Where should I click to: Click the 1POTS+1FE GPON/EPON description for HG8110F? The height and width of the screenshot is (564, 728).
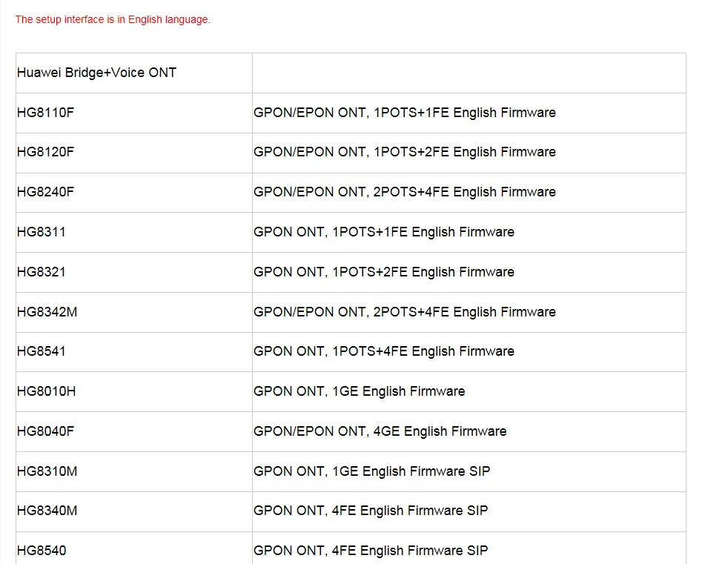coord(404,113)
